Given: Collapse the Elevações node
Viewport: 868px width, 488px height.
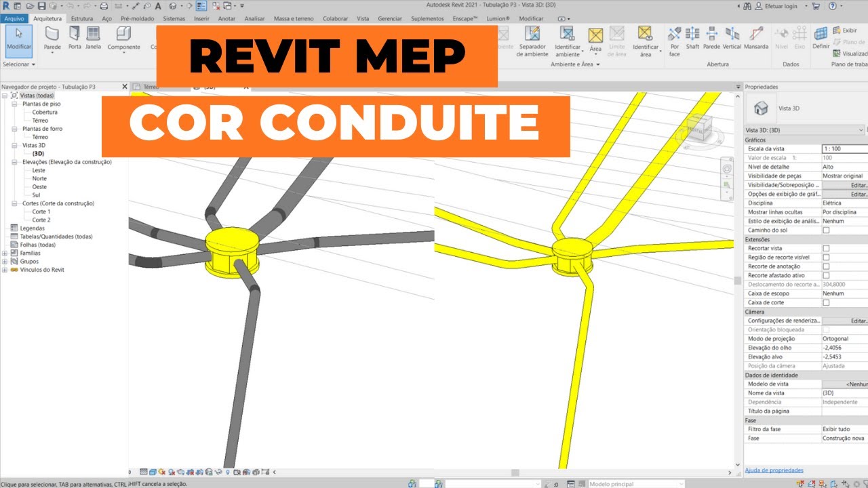Looking at the screenshot, I should (x=15, y=162).
